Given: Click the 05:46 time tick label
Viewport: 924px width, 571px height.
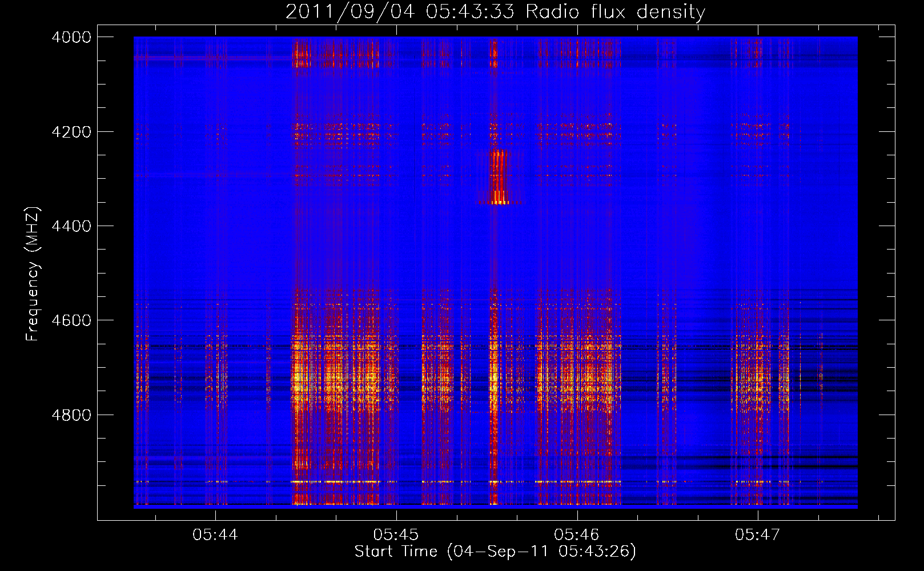Looking at the screenshot, I should point(577,535).
